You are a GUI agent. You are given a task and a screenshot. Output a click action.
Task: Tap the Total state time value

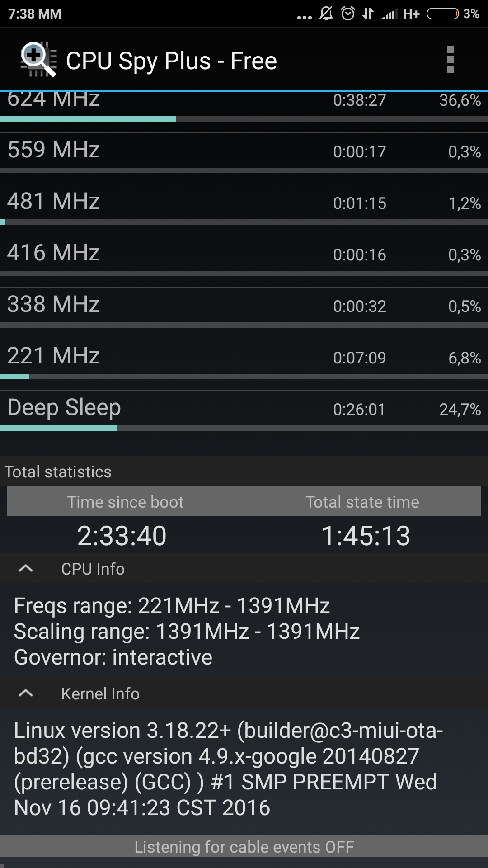coord(366,536)
